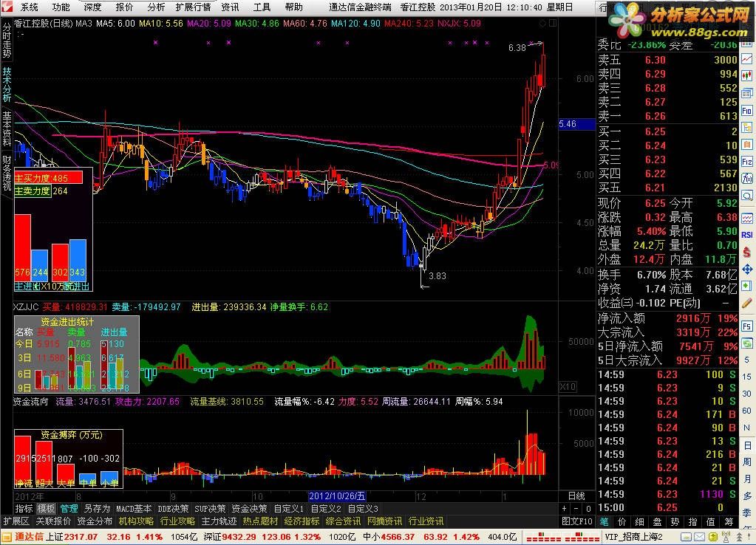The image size is (756, 545).
Task: Open the 功能 menu
Action: 61,7
